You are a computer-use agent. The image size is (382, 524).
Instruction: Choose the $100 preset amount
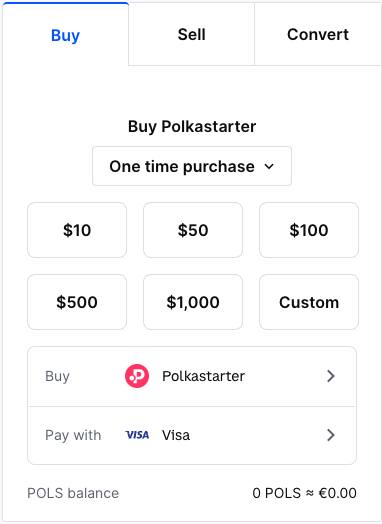coord(309,230)
